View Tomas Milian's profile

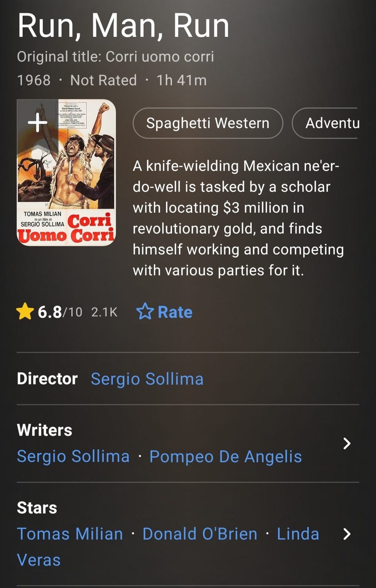pyautogui.click(x=70, y=534)
